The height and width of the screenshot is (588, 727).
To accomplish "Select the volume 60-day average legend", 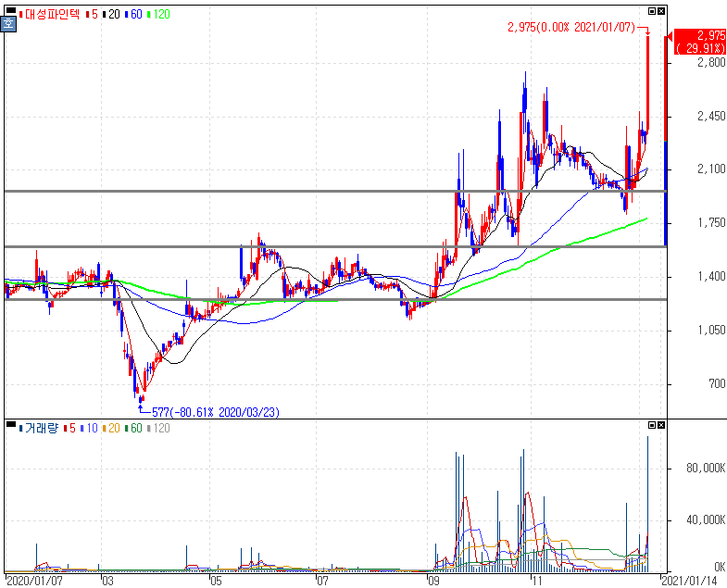I will coord(133,428).
